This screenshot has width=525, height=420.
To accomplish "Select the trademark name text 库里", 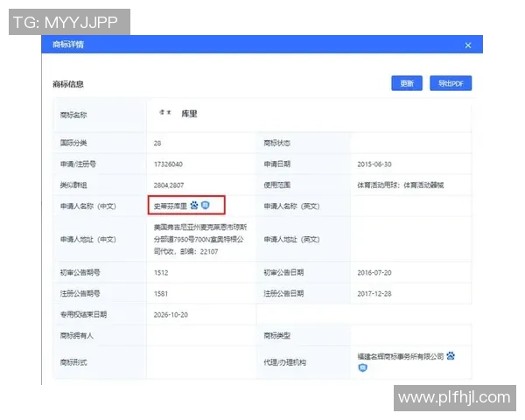I will (189, 114).
